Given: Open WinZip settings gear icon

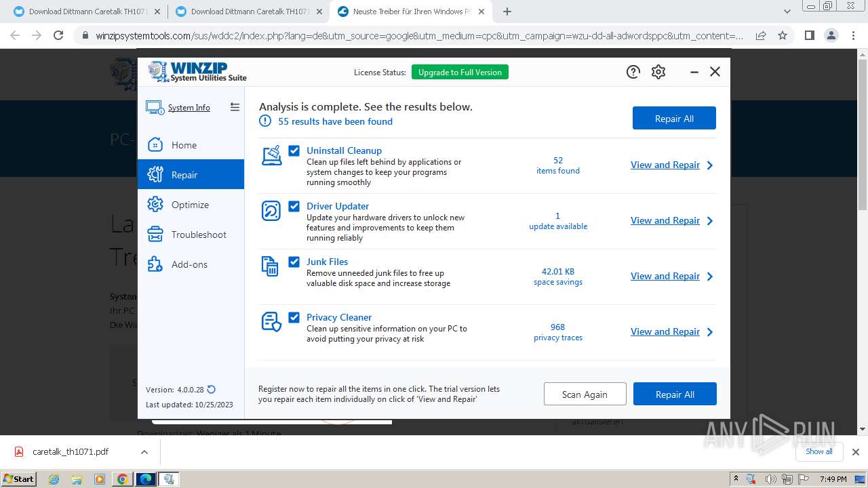Looking at the screenshot, I should click(x=658, y=72).
